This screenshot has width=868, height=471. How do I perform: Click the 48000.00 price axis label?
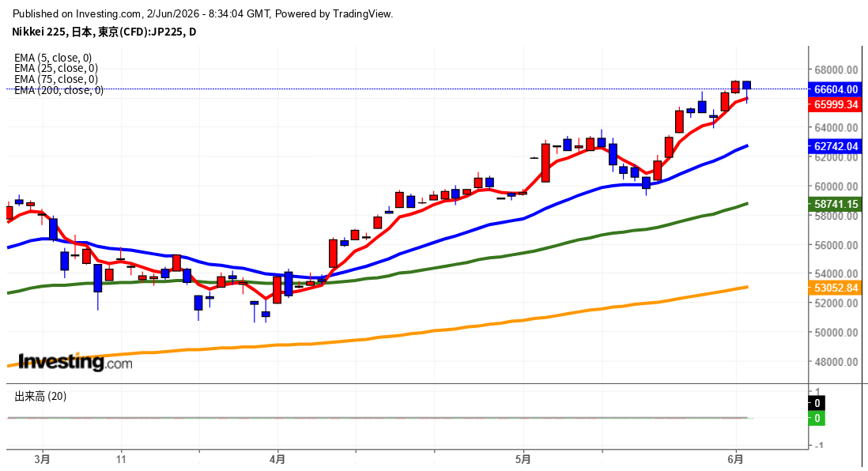pyautogui.click(x=836, y=362)
